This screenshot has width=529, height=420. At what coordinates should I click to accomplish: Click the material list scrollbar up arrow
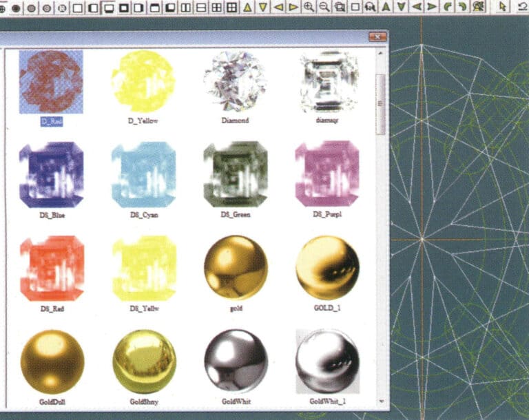click(380, 53)
